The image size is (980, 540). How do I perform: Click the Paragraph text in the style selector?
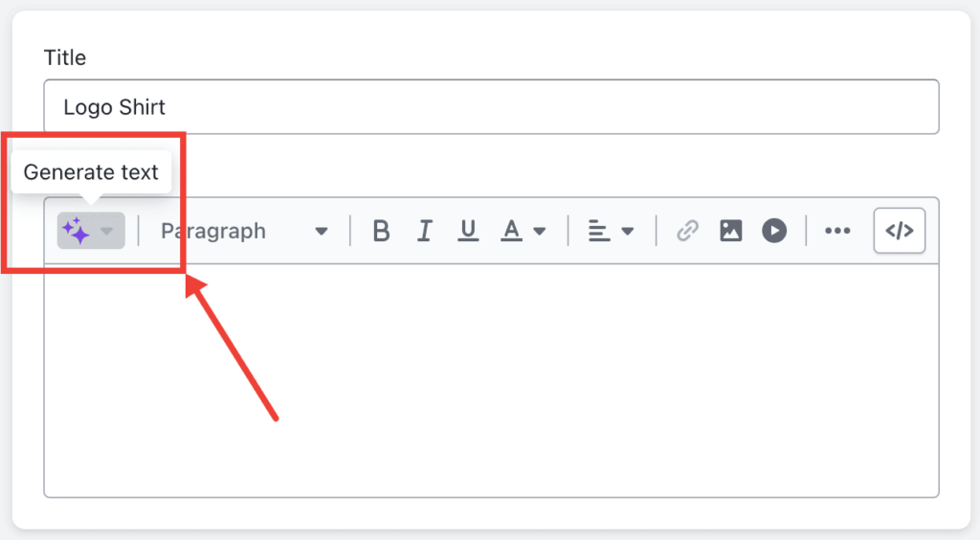click(x=213, y=232)
